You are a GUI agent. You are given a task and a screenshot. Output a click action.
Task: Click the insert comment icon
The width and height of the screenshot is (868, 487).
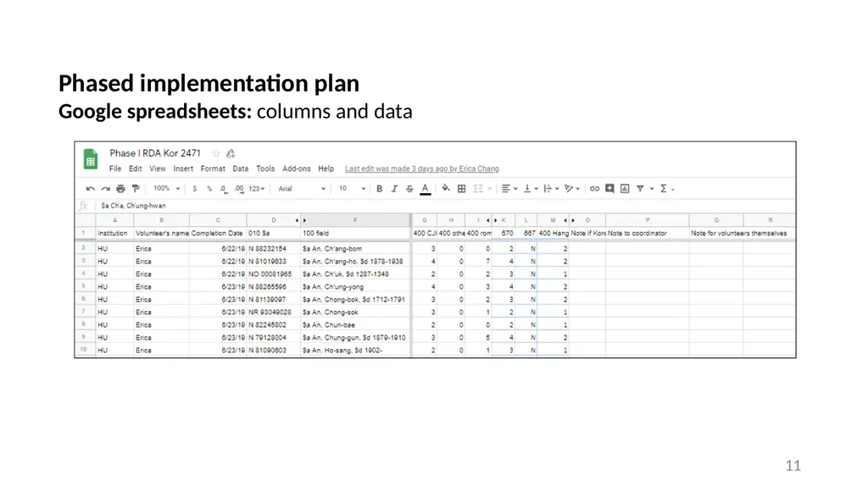coord(609,189)
